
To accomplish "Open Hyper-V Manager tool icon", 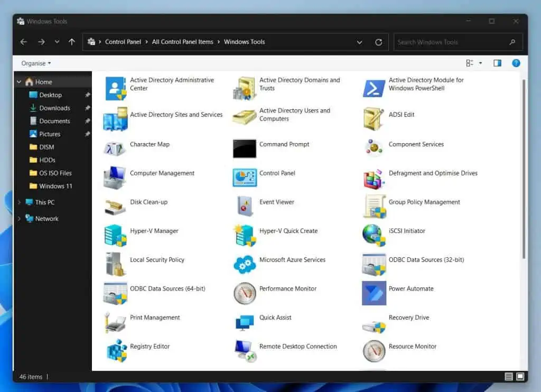I will coord(115,235).
